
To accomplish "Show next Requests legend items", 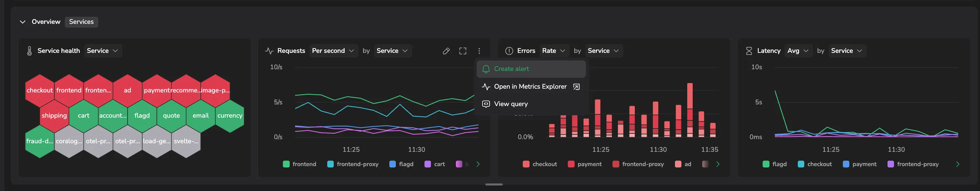I will [478, 164].
